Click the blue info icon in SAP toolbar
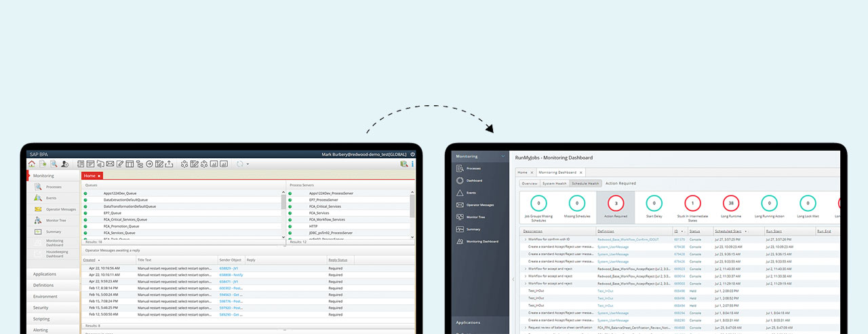 point(413,164)
